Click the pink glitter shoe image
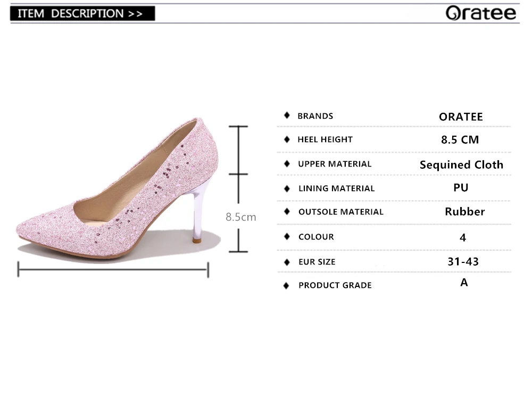 (118, 188)
